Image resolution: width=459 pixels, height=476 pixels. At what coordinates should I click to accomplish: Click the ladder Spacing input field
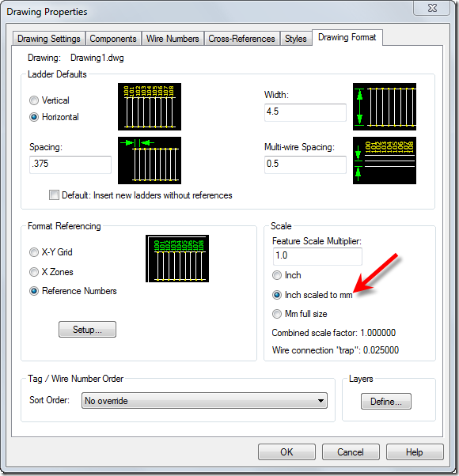pyautogui.click(x=70, y=164)
